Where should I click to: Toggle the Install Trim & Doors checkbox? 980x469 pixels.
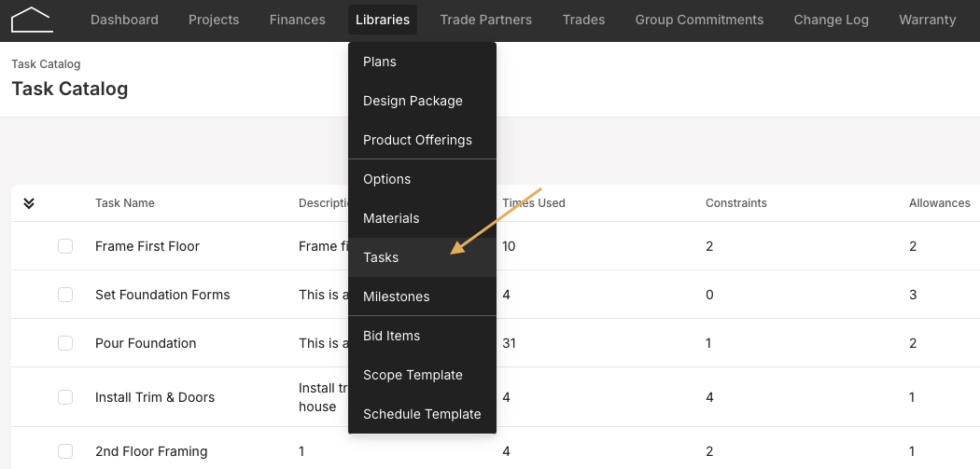point(65,397)
